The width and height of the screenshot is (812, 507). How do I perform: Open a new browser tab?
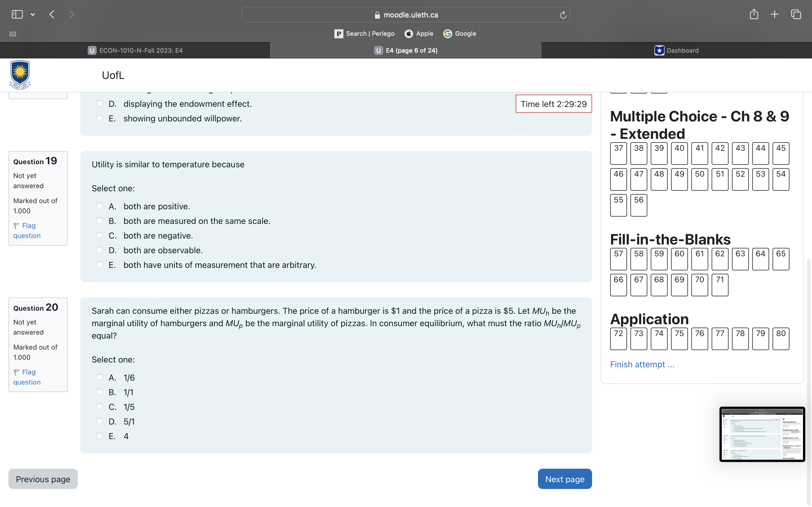pyautogui.click(x=775, y=14)
